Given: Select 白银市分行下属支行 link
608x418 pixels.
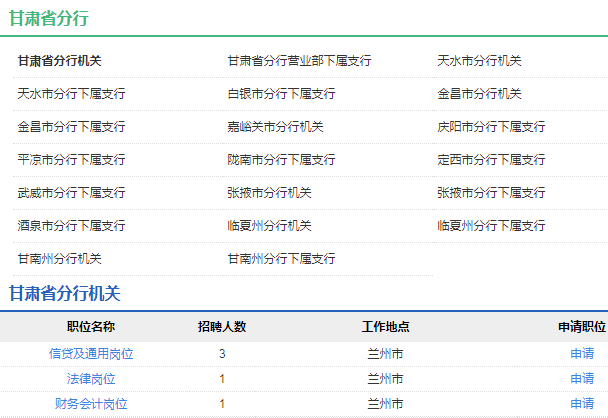Looking at the screenshot, I should pos(281,94).
